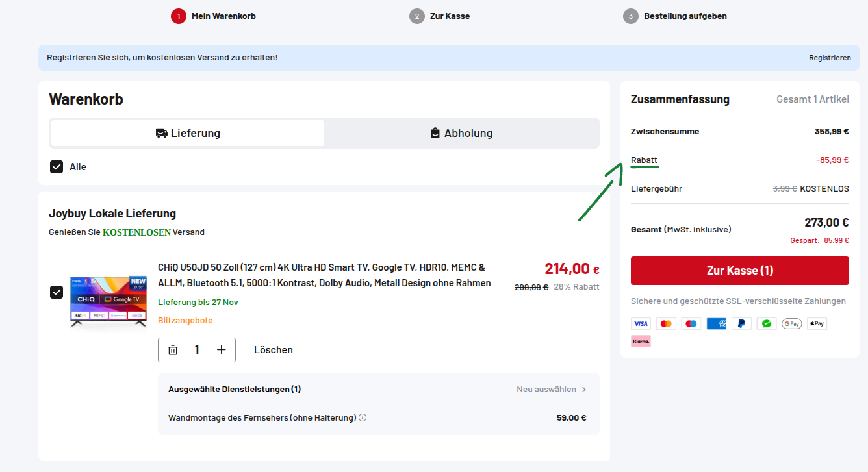Click the Klarna payment badge
Image resolution: width=868 pixels, height=472 pixels.
tap(641, 341)
